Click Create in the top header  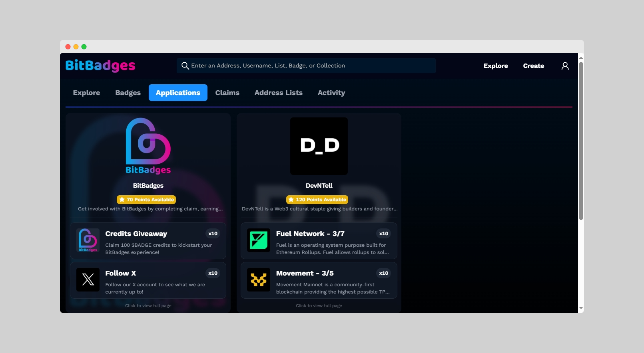tap(534, 66)
